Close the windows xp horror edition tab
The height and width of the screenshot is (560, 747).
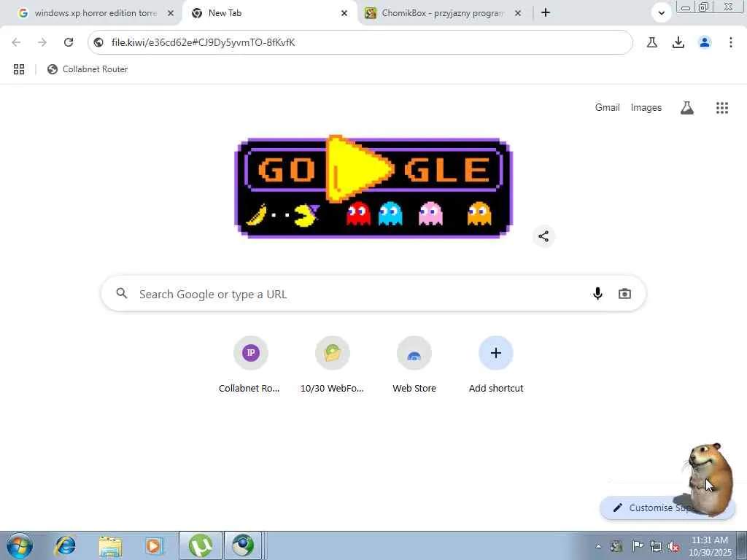171,13
